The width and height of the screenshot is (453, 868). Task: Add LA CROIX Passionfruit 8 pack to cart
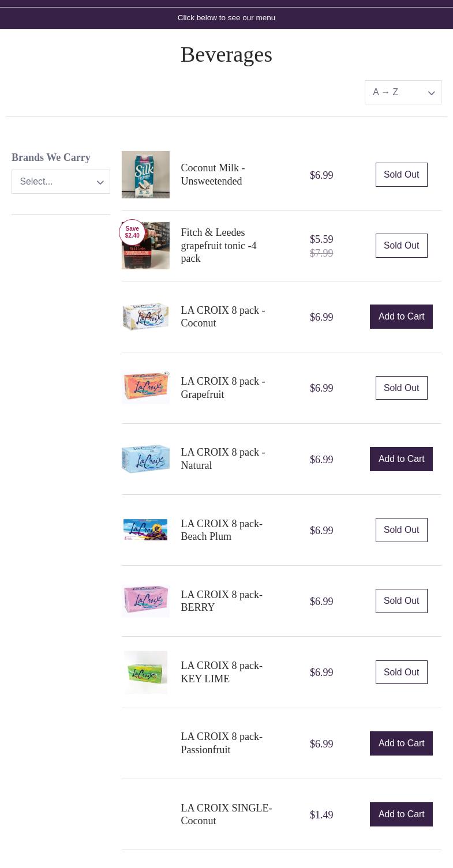(401, 743)
